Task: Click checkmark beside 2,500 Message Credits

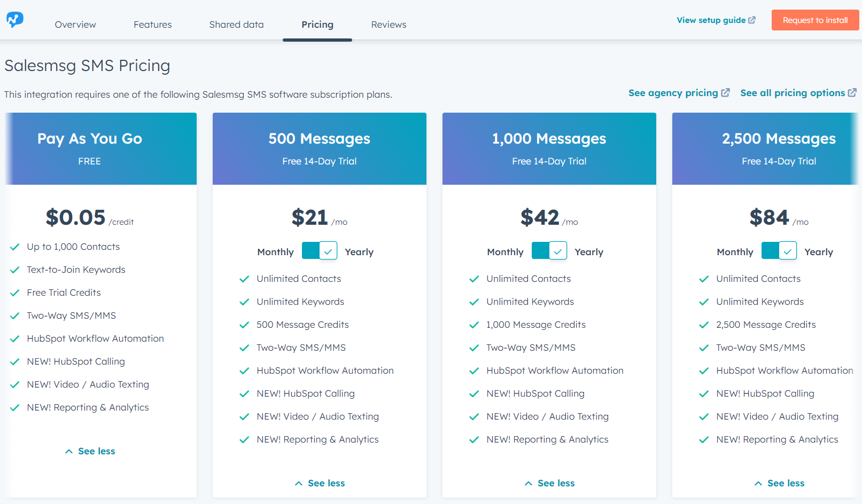Action: 704,325
